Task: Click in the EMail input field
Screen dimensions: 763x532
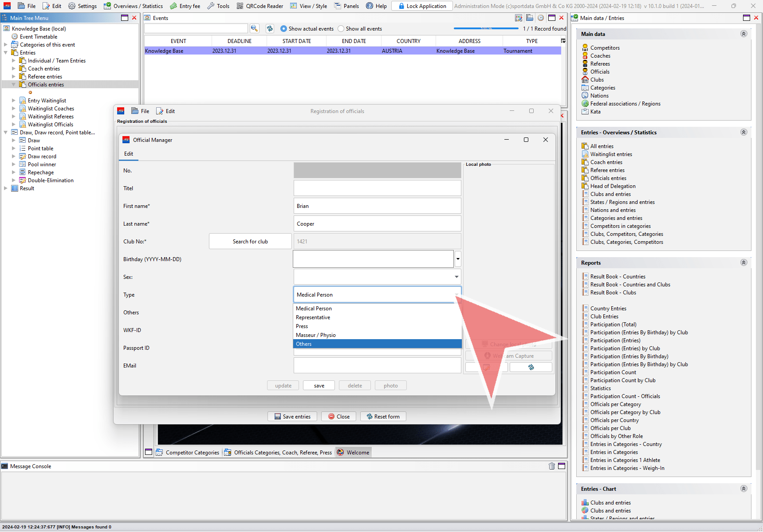Action: coord(378,365)
